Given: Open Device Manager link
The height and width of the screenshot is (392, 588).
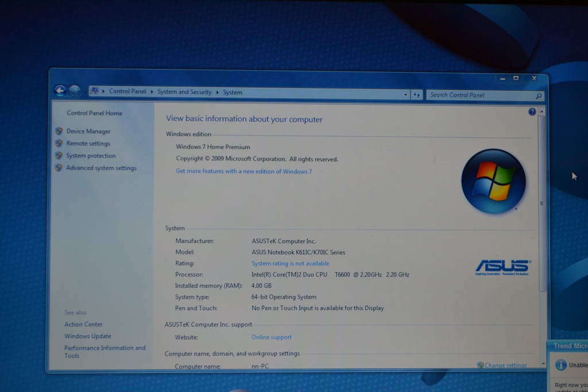Looking at the screenshot, I should pos(88,131).
